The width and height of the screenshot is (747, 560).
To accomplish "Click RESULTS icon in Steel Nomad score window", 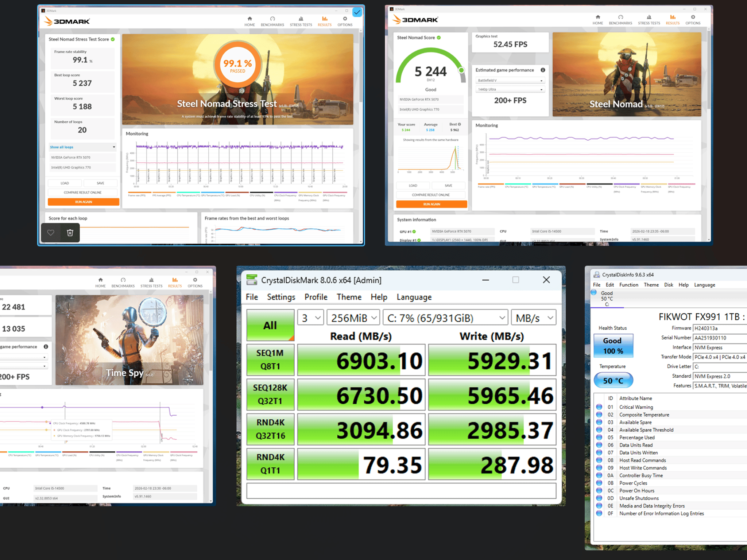I will click(x=673, y=20).
